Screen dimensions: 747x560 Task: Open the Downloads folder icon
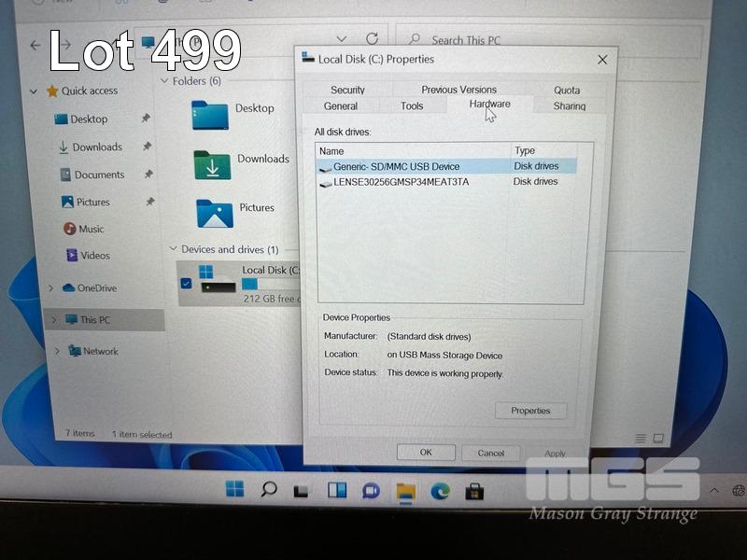212,165
